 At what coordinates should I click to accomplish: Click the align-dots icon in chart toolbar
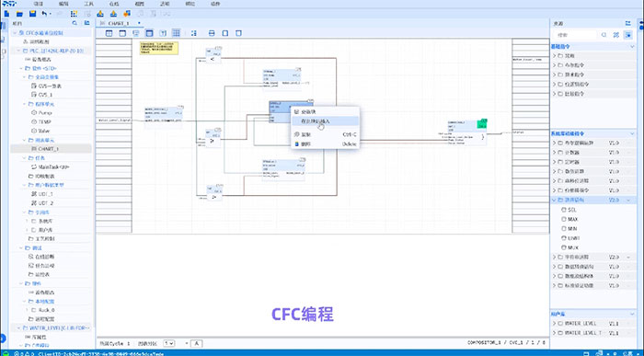(x=194, y=33)
